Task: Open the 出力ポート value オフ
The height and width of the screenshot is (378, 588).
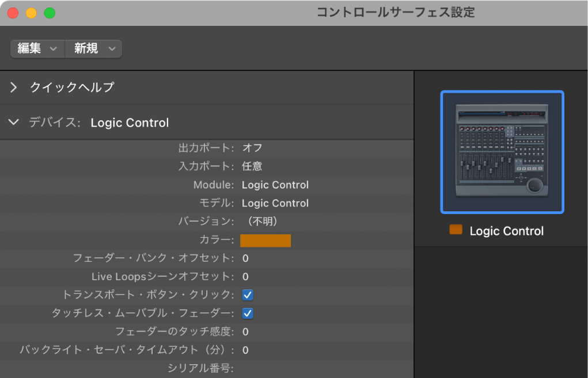Action: [x=252, y=148]
